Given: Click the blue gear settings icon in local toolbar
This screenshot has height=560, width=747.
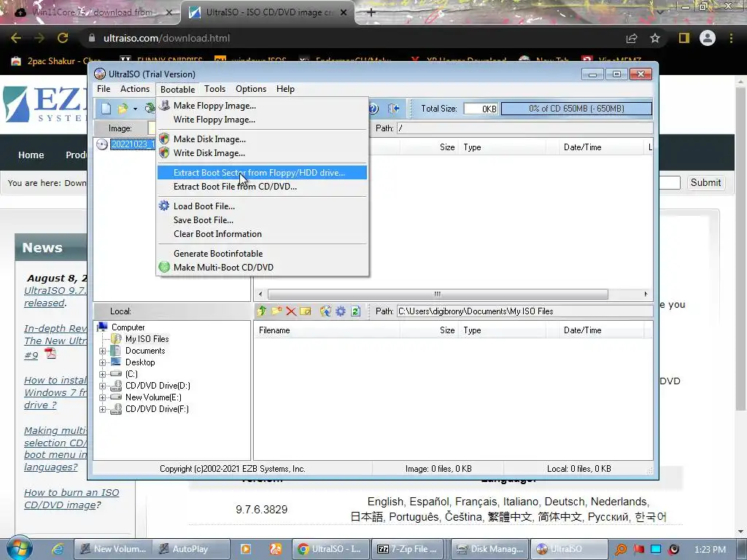Looking at the screenshot, I should pos(341,311).
